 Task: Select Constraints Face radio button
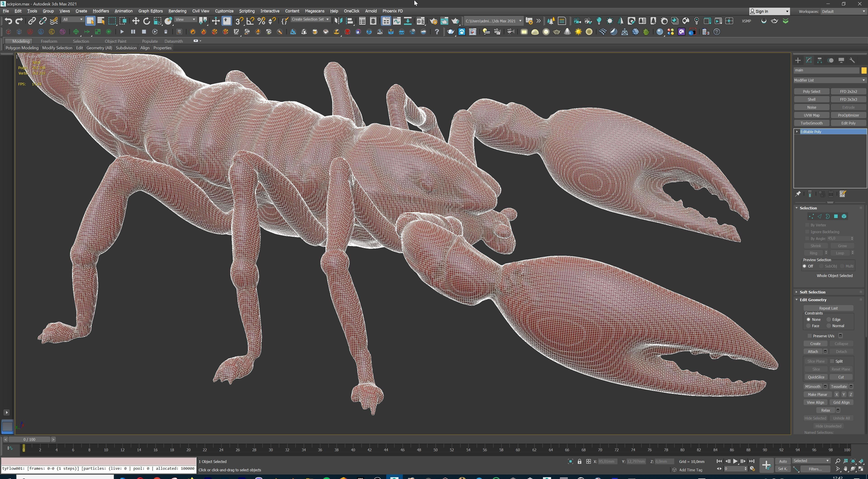(808, 326)
